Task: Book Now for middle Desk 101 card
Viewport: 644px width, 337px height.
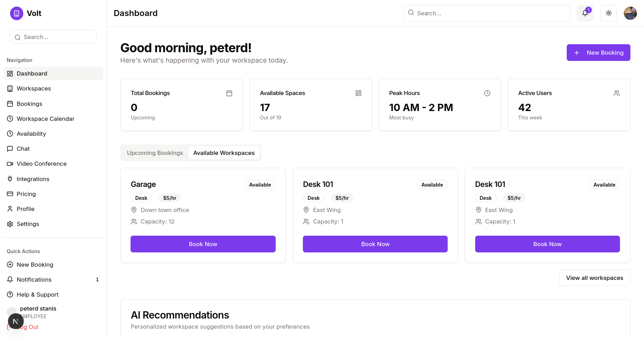Action: [x=375, y=244]
